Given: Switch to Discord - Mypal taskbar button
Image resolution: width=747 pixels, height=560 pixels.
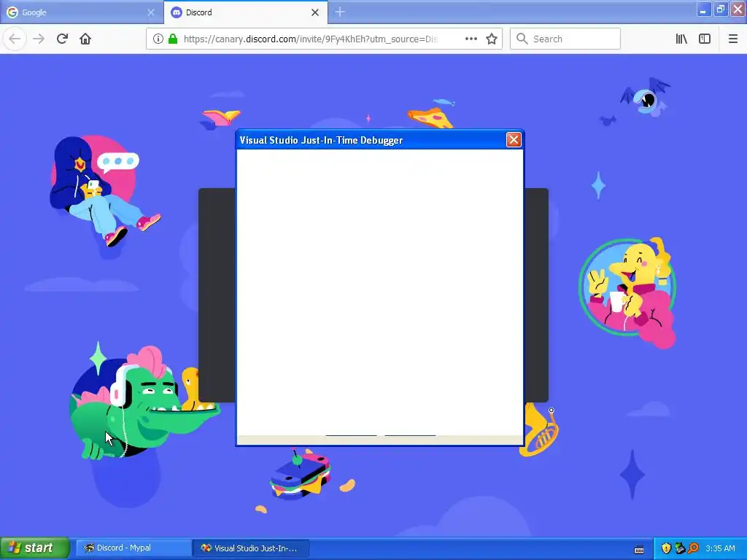Looking at the screenshot, I should pos(134,548).
